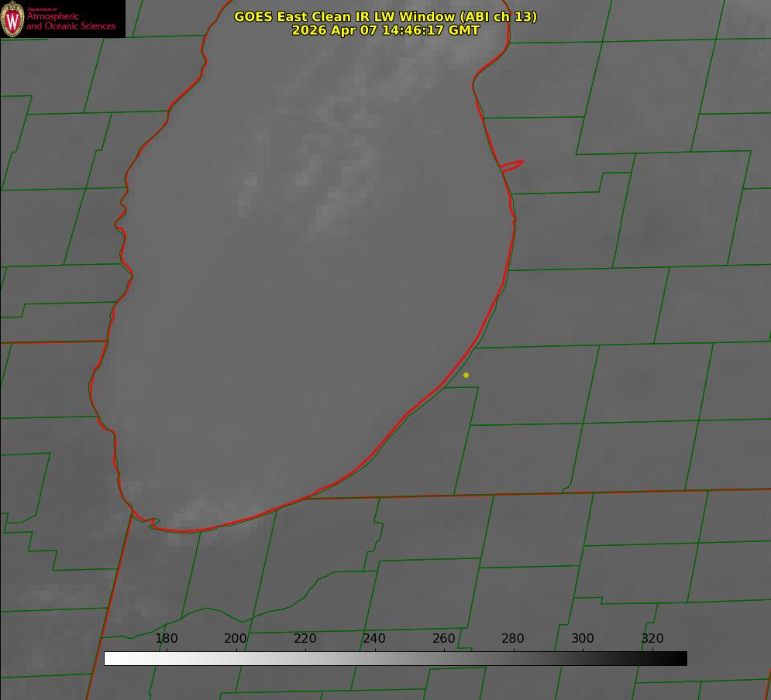Click the black end of the grayscale colorbar
Viewport: 771px width, 700px height.
[680, 659]
